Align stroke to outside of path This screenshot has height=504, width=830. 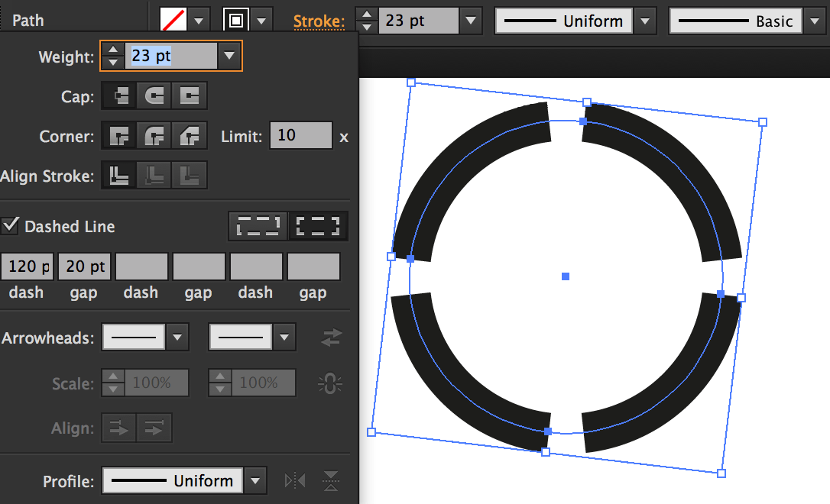(190, 175)
